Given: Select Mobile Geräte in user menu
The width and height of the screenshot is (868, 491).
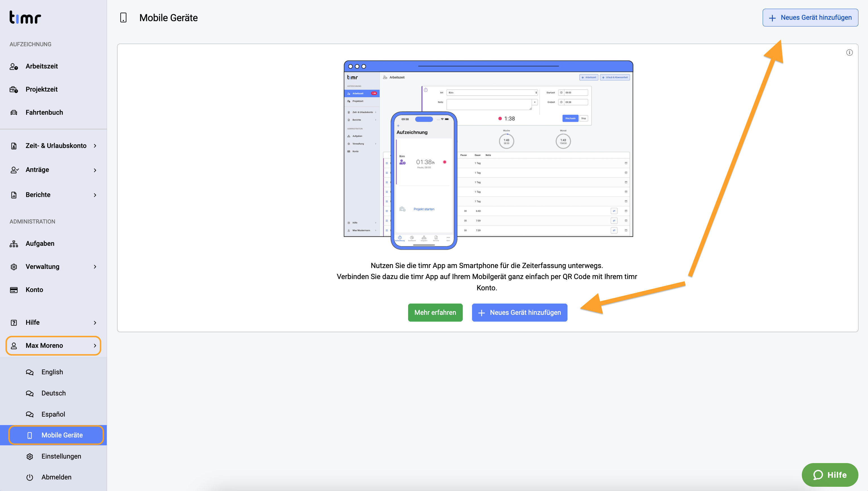Looking at the screenshot, I should click(x=53, y=435).
